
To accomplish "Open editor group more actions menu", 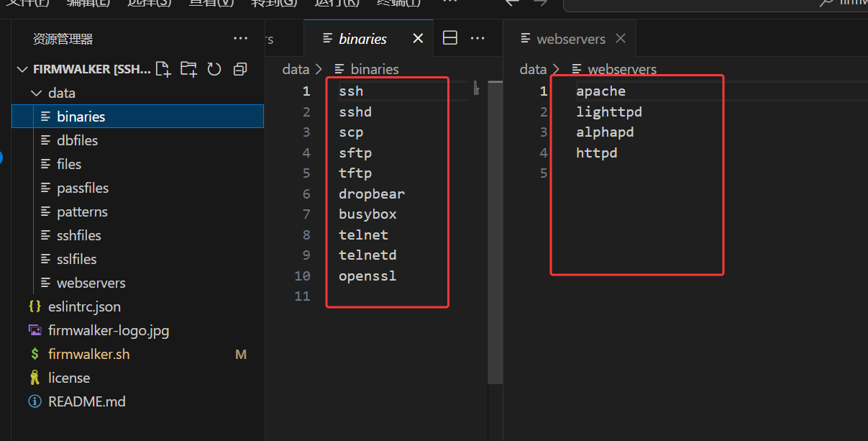I will pos(478,38).
